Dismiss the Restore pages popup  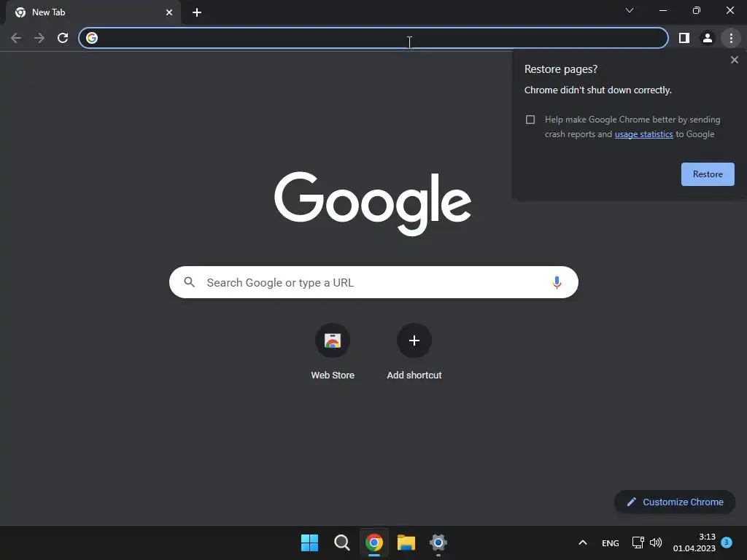734,60
